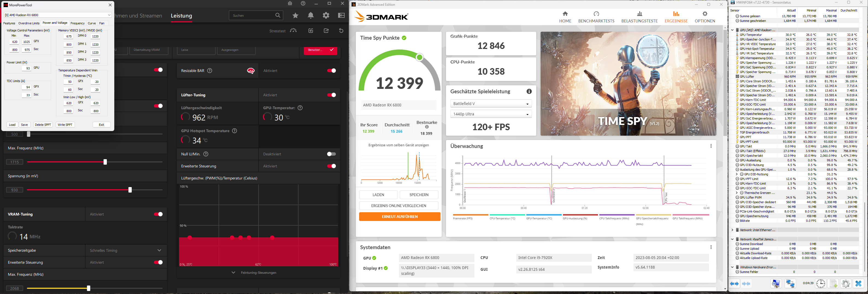The image size is (868, 294).
Task: Toggle the Resizable BAR Aktiviert switch
Action: tap(332, 71)
